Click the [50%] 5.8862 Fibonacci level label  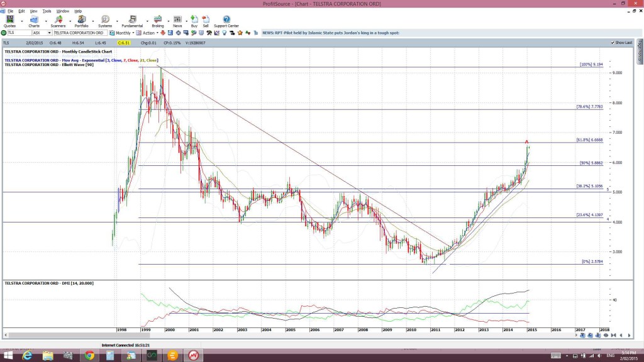point(591,163)
